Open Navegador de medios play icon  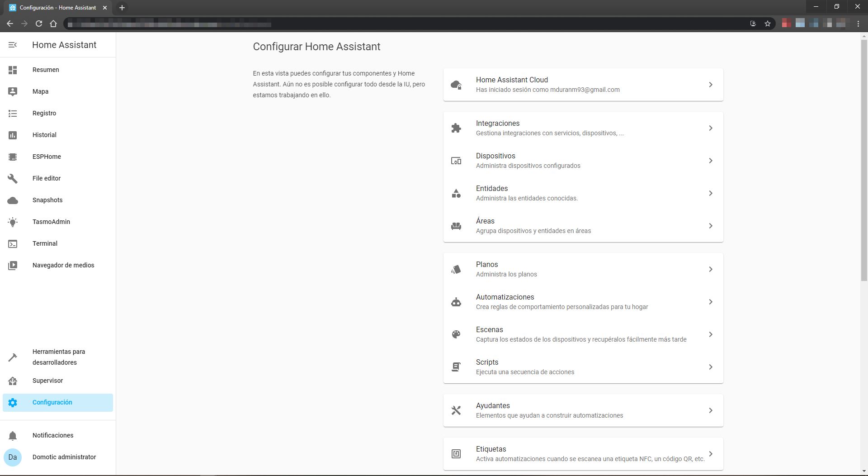click(13, 266)
